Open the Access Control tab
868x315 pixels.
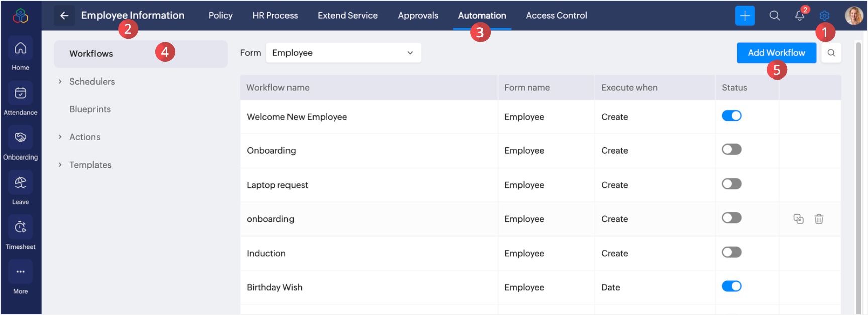point(556,16)
